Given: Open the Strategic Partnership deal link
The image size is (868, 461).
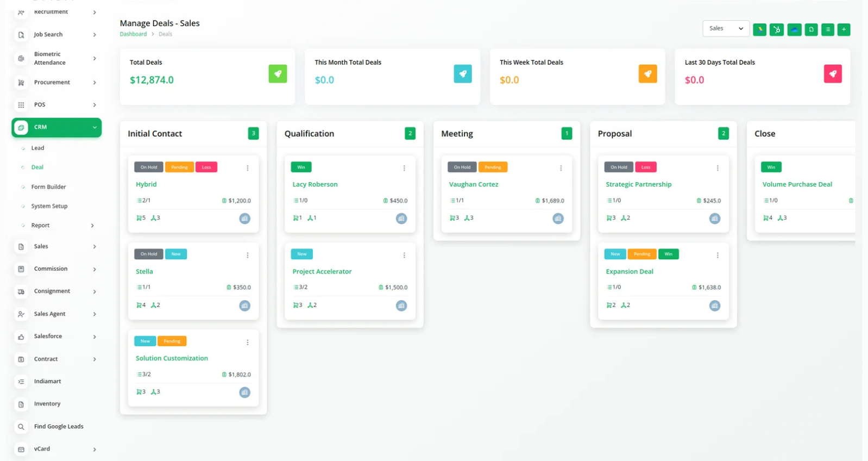Looking at the screenshot, I should pos(638,184).
